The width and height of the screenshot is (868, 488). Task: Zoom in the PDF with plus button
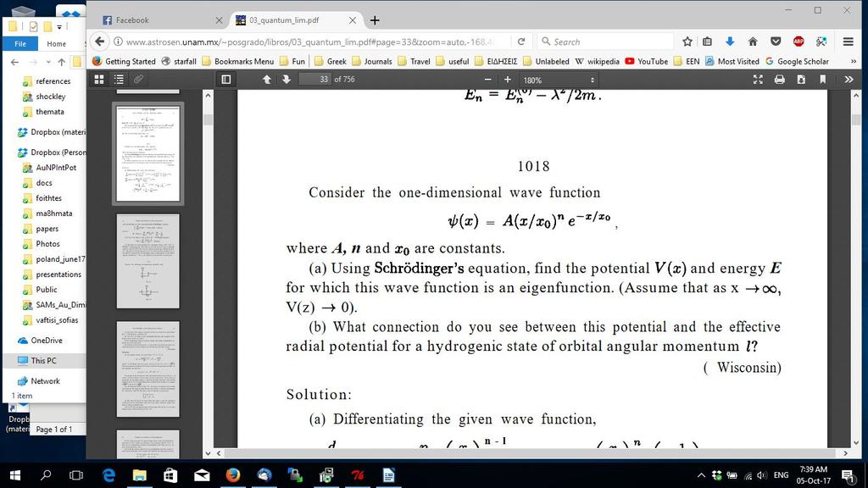(507, 80)
